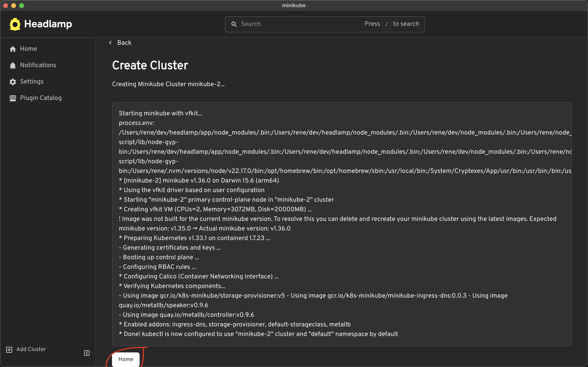Click the back chevron arrow icon

111,42
